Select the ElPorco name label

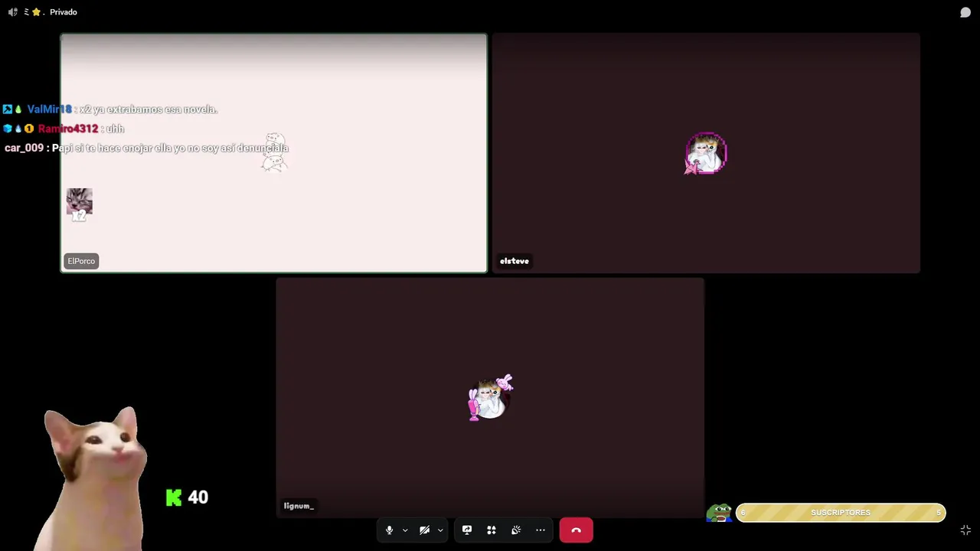81,261
